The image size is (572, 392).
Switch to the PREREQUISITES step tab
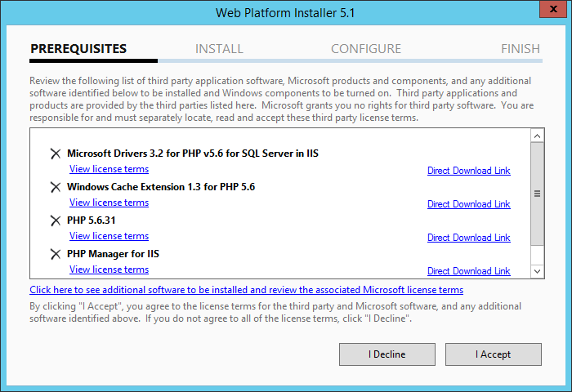[78, 49]
